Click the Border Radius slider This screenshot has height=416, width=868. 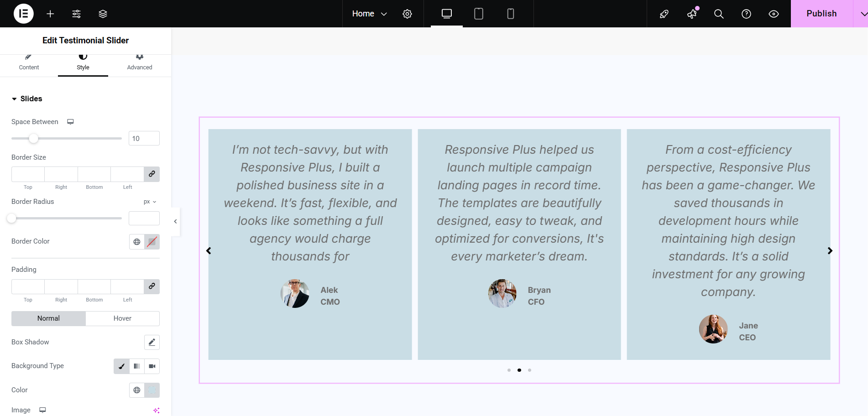point(67,218)
